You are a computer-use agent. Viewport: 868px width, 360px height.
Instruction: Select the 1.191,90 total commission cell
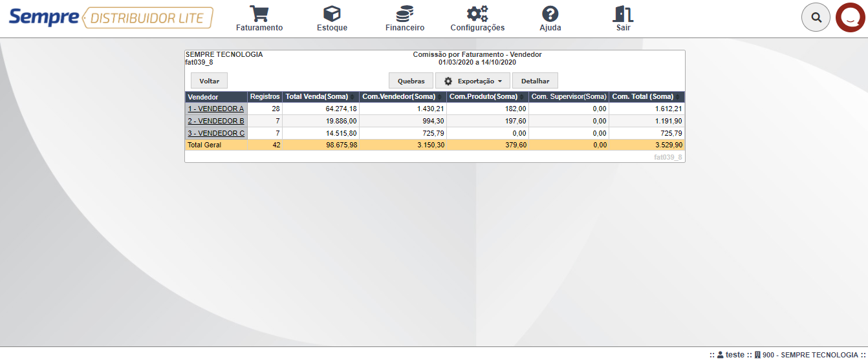click(647, 121)
